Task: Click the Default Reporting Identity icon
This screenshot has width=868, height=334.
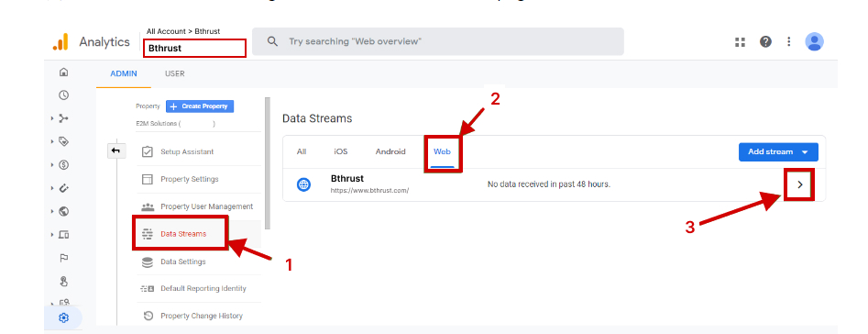Action: tap(148, 289)
